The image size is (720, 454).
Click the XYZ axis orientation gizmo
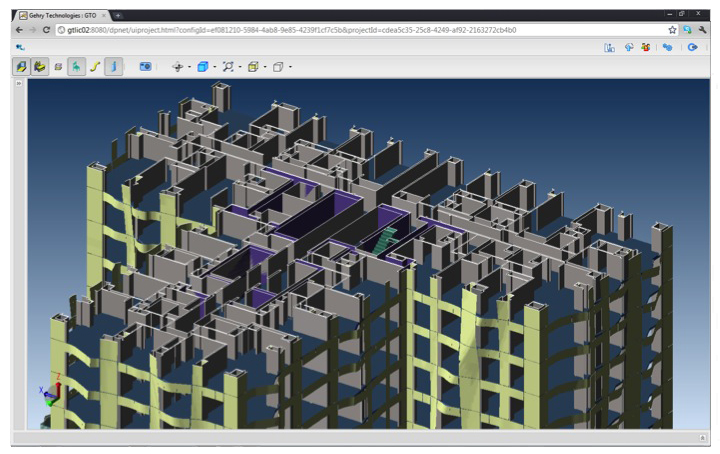[51, 391]
